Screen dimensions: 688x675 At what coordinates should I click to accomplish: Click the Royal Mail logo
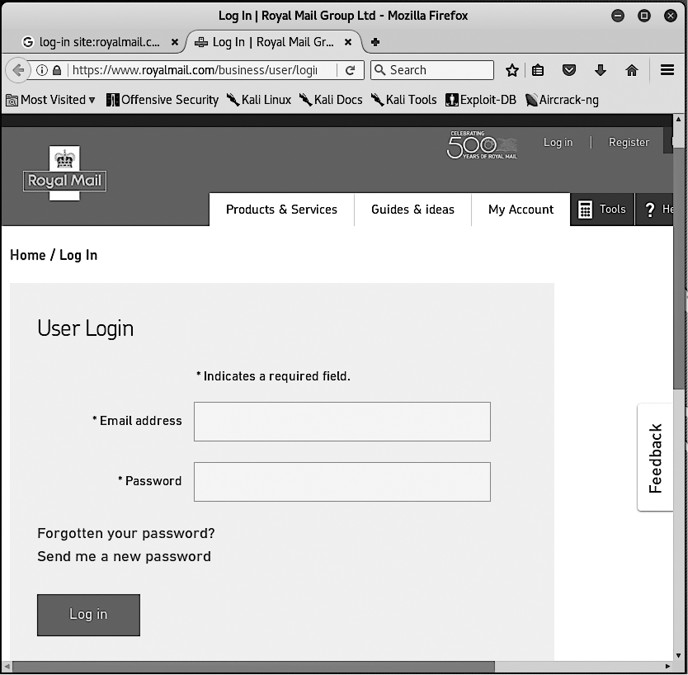coord(65,173)
